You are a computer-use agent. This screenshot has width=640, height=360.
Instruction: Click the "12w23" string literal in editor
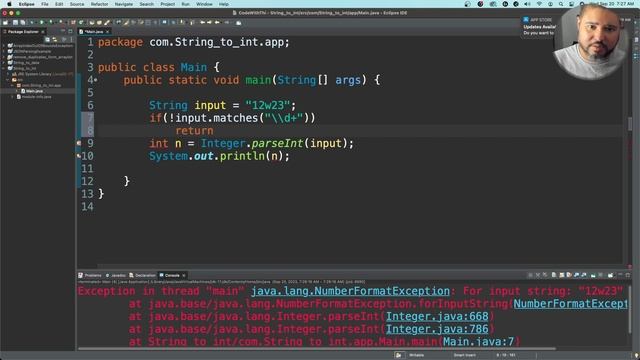tap(267, 105)
